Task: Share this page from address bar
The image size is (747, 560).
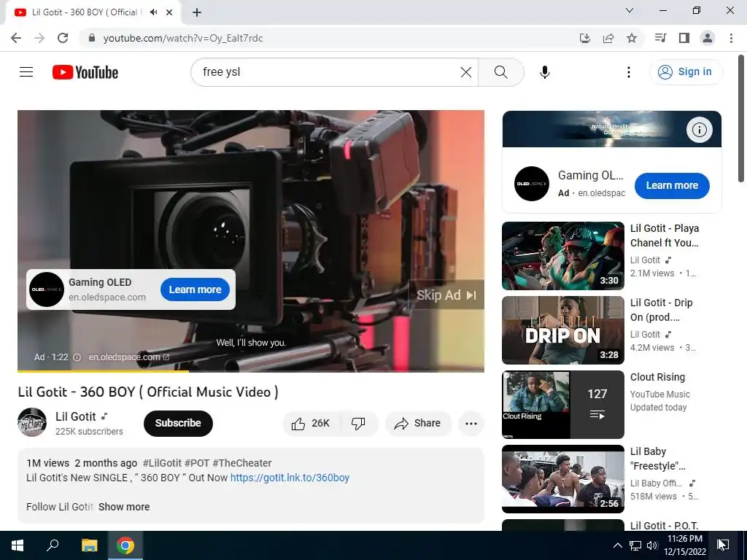Action: click(608, 38)
